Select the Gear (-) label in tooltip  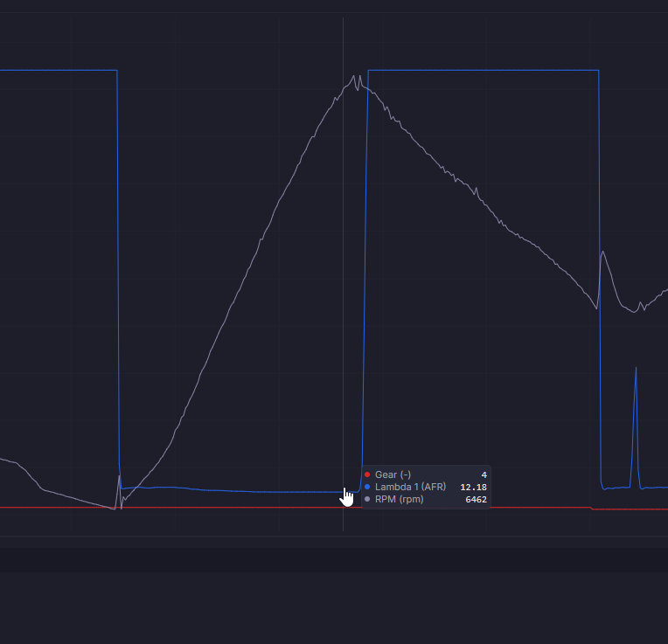coord(393,474)
